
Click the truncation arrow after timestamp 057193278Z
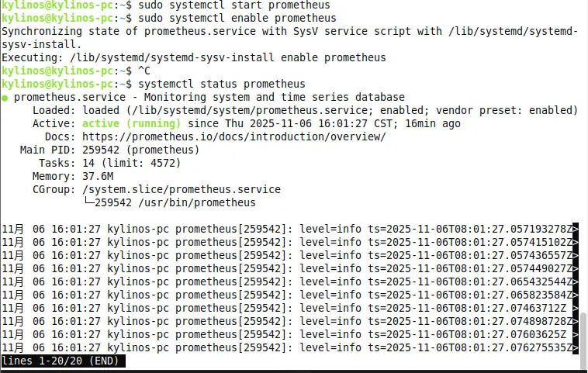576,230
